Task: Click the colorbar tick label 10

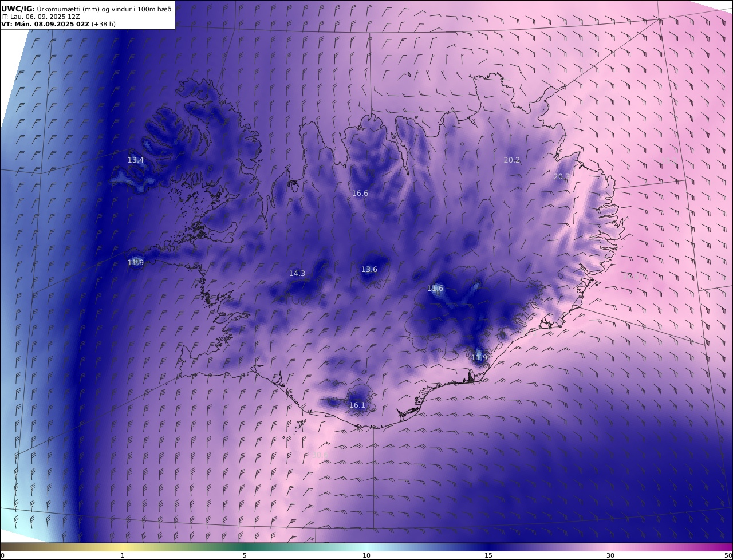Action: 366,555
